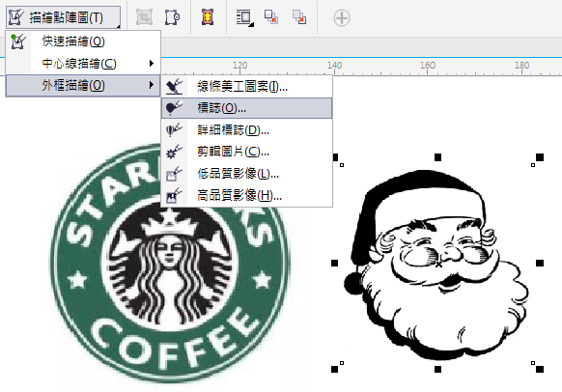Screen dimensions: 562x392
Task: Click the greyed-out bitmap edit toolbar icon
Action: (x=144, y=17)
